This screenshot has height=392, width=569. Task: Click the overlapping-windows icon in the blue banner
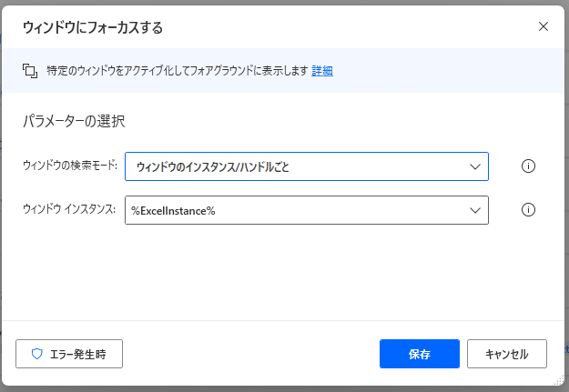pos(30,71)
